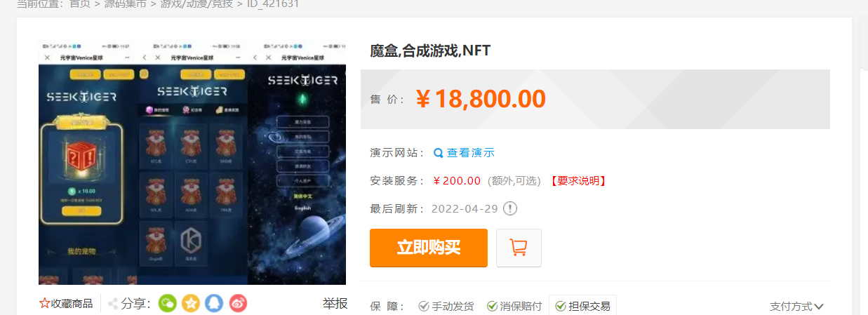Select the 担保交易 guarantee checkmark
868x315 pixels.
point(560,307)
